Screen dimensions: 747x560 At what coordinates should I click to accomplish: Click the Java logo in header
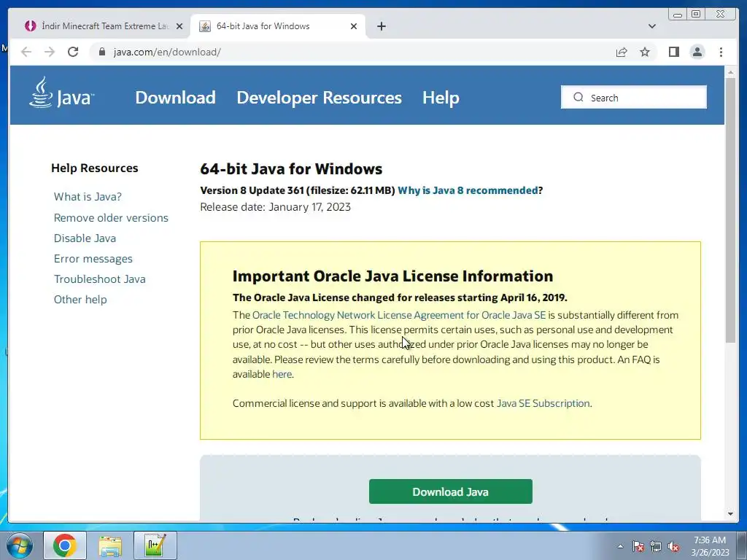pyautogui.click(x=61, y=93)
